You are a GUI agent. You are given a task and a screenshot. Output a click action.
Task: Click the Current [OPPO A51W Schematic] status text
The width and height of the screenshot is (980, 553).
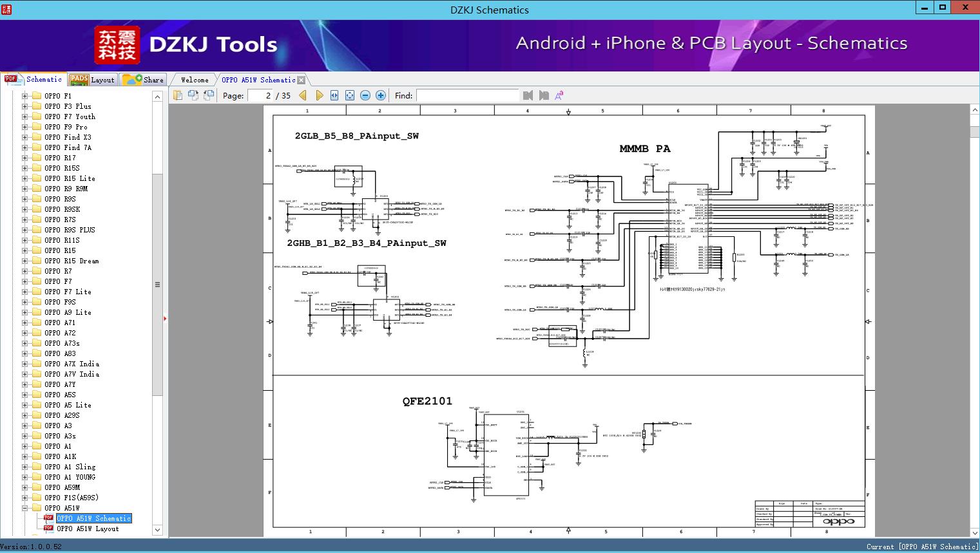point(922,547)
